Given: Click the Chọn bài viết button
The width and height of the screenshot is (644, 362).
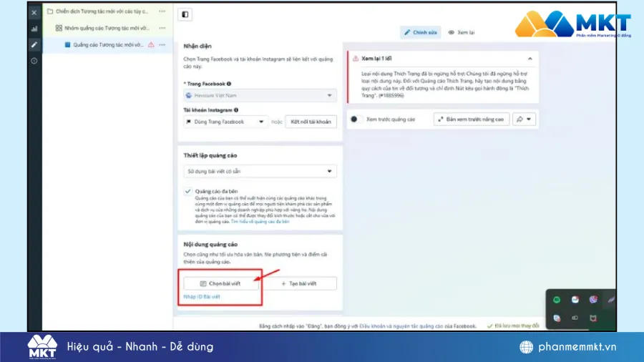Looking at the screenshot, I should 221,283.
